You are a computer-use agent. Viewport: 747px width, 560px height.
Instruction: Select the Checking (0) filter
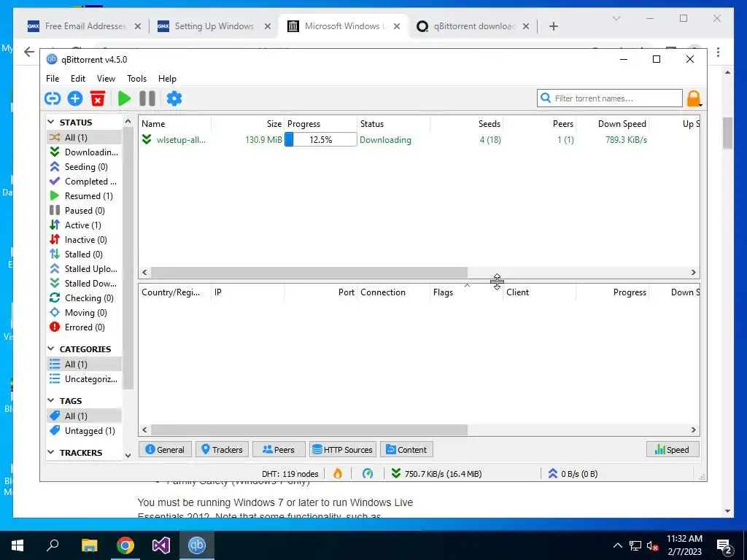[x=85, y=298]
